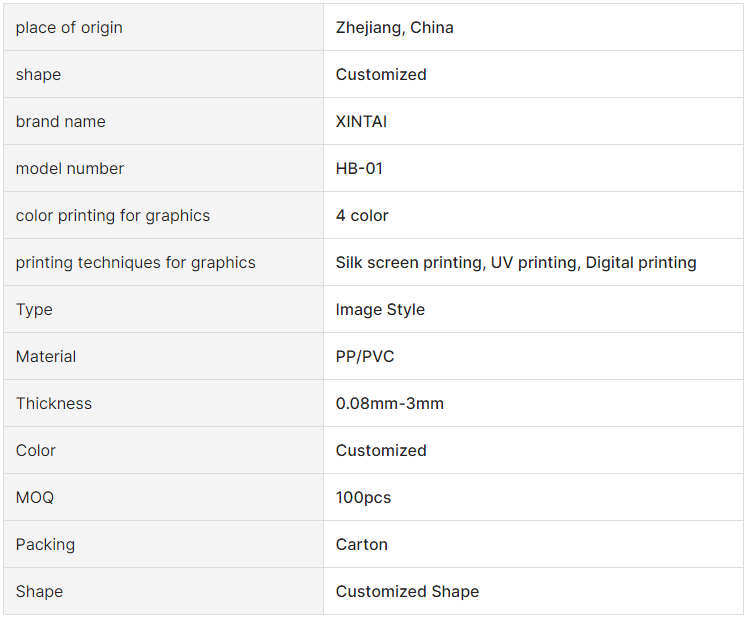Select 'color printing for graphics' label

113,216
